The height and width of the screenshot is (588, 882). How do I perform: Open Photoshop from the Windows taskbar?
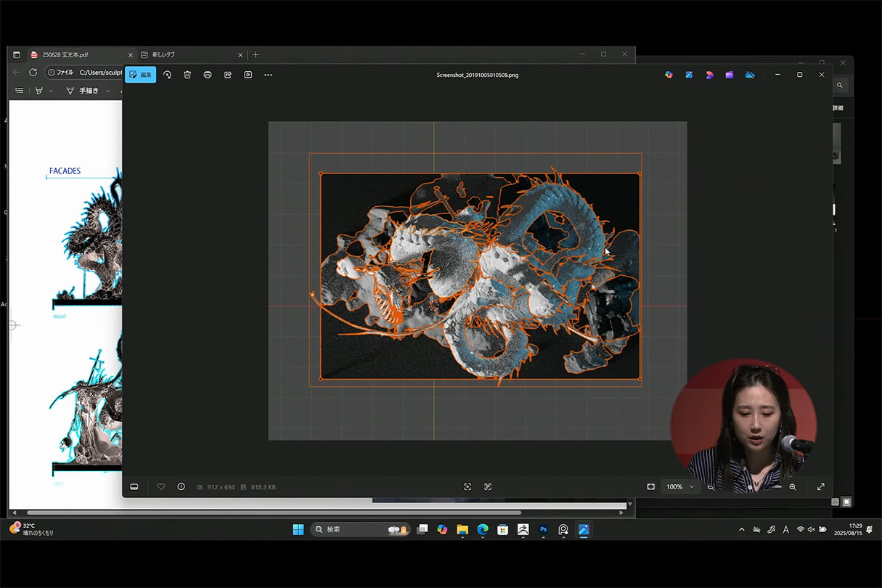click(x=543, y=530)
